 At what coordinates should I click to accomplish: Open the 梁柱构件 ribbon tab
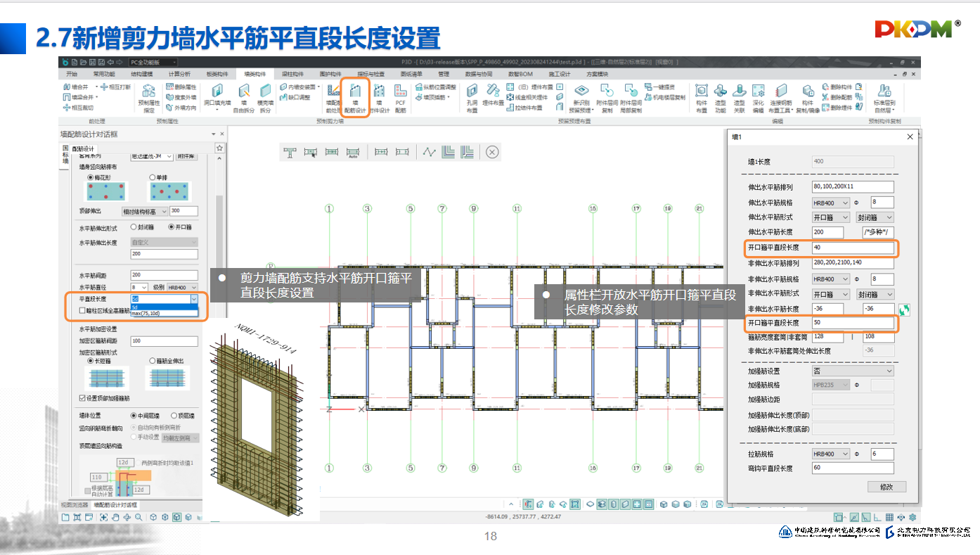click(x=292, y=74)
